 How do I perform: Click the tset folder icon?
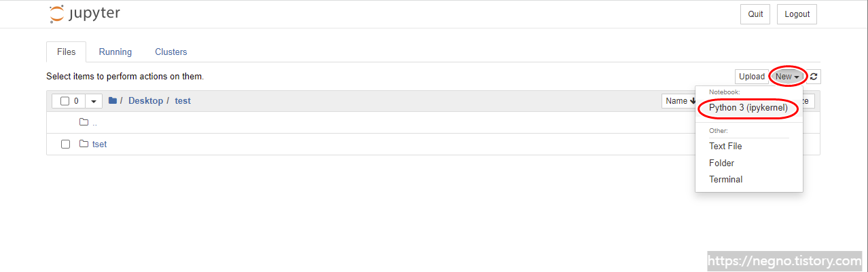tap(84, 144)
